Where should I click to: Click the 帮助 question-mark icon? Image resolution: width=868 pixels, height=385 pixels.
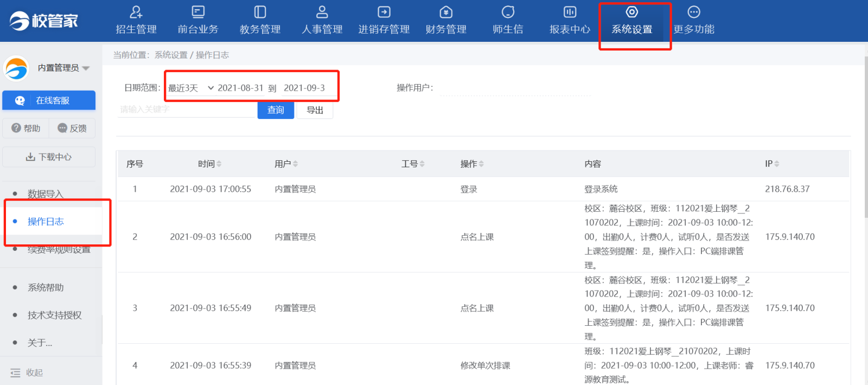click(16, 128)
